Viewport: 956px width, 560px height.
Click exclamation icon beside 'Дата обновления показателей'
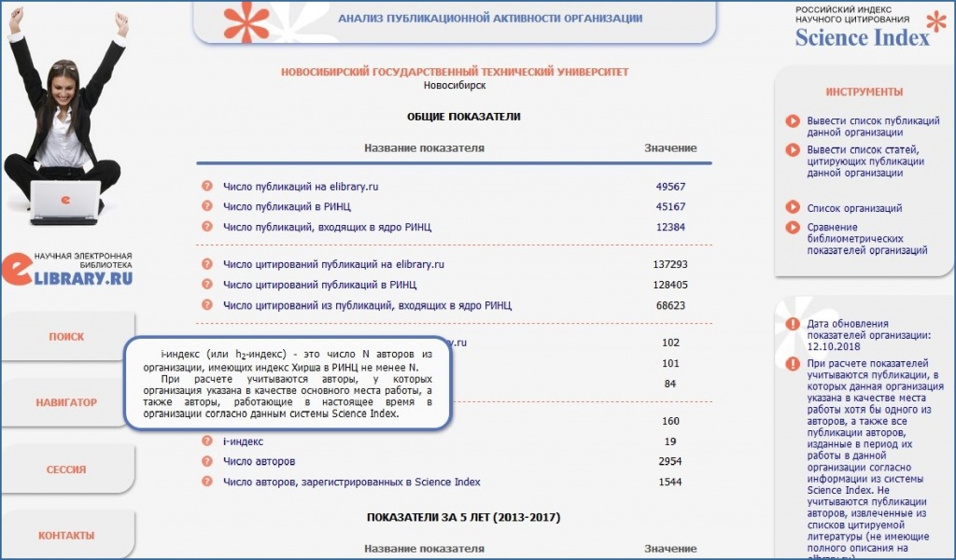point(793,324)
